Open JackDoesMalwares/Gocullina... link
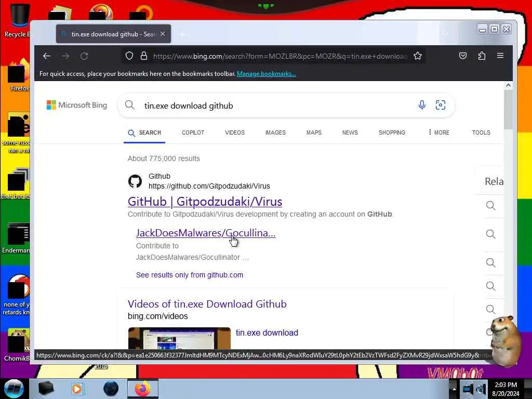The image size is (532, 399). pos(206,233)
